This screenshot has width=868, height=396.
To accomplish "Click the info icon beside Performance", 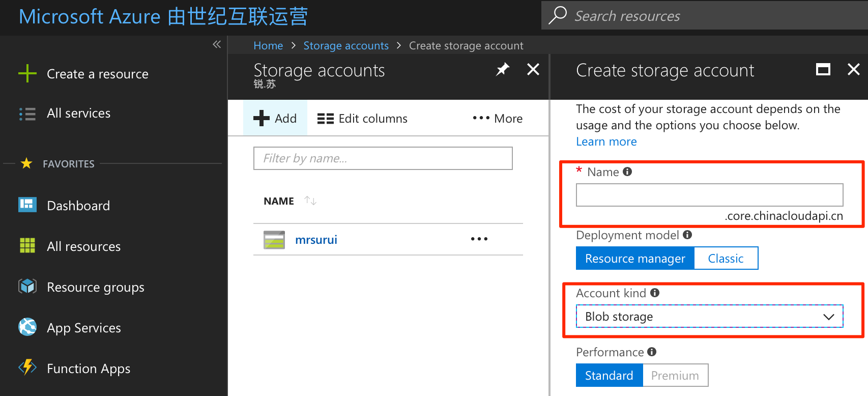I will [652, 352].
